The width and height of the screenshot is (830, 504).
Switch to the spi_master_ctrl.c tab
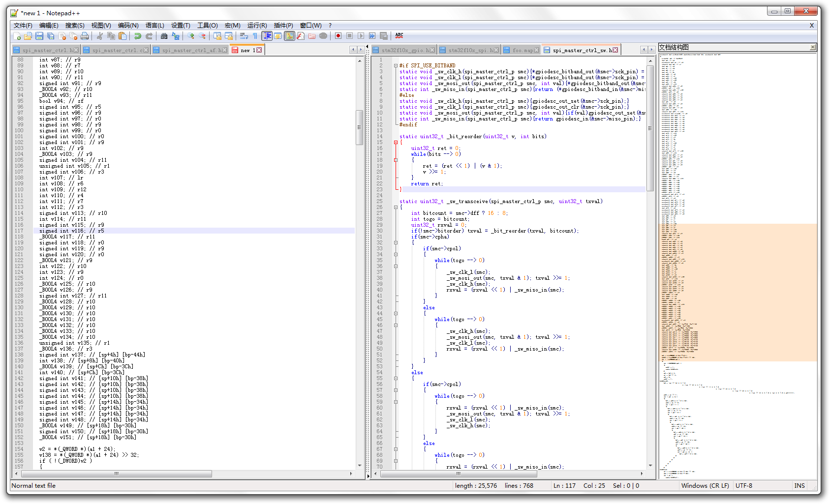click(116, 50)
